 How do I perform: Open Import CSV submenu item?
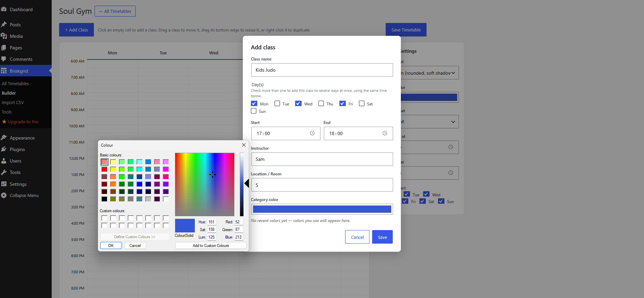point(13,102)
